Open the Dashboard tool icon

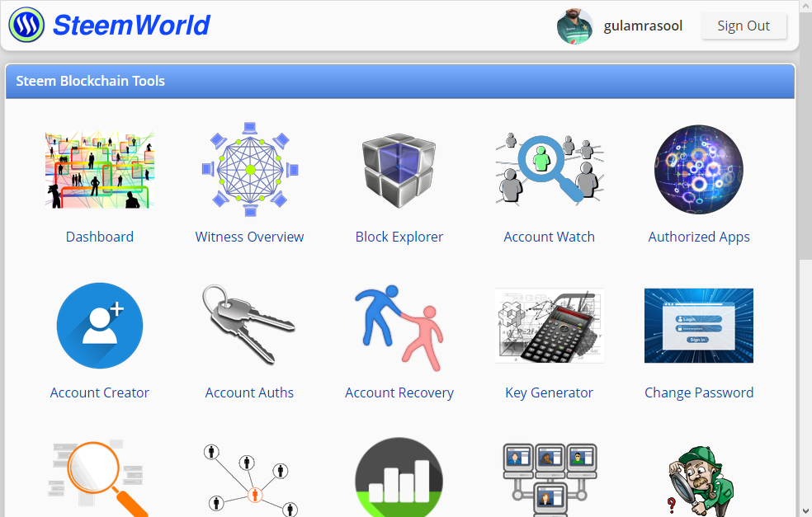click(99, 170)
